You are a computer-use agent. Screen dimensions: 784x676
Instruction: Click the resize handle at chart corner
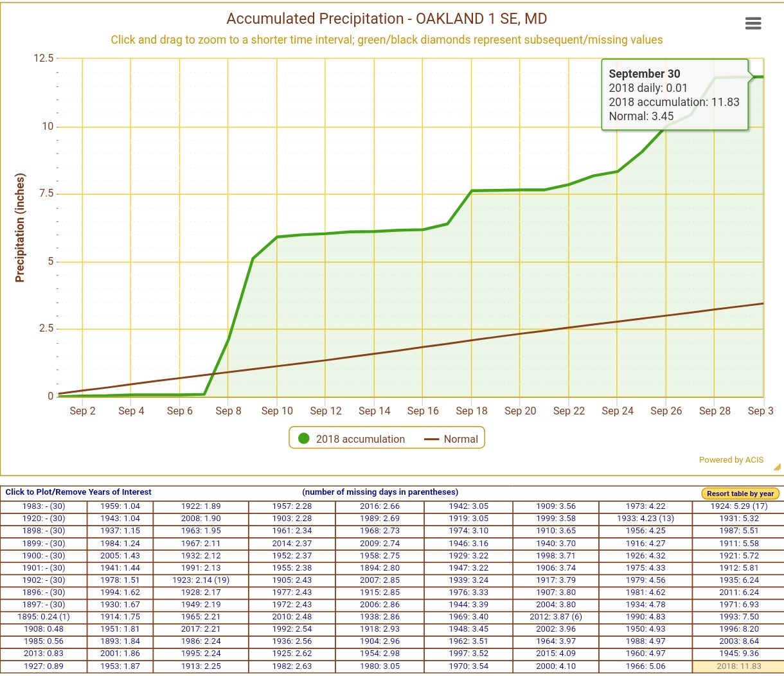777,467
